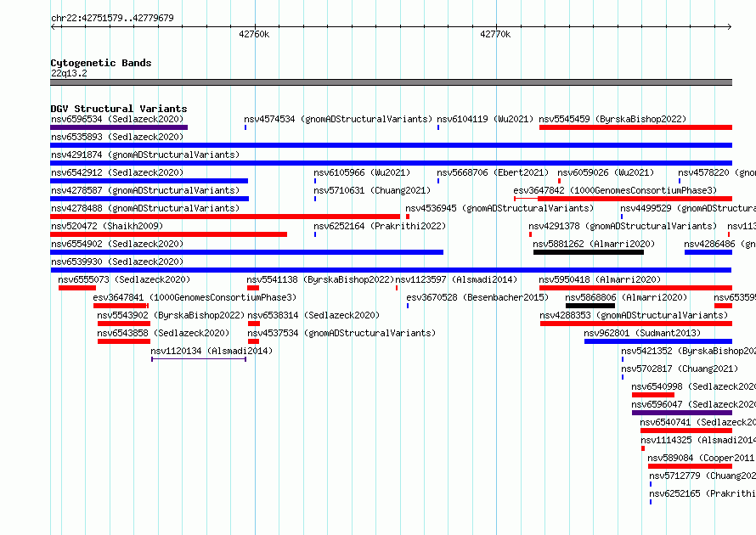This screenshot has height=535, width=756.
Task: Select the purple bar under nsv6596534
Action: coord(119,127)
